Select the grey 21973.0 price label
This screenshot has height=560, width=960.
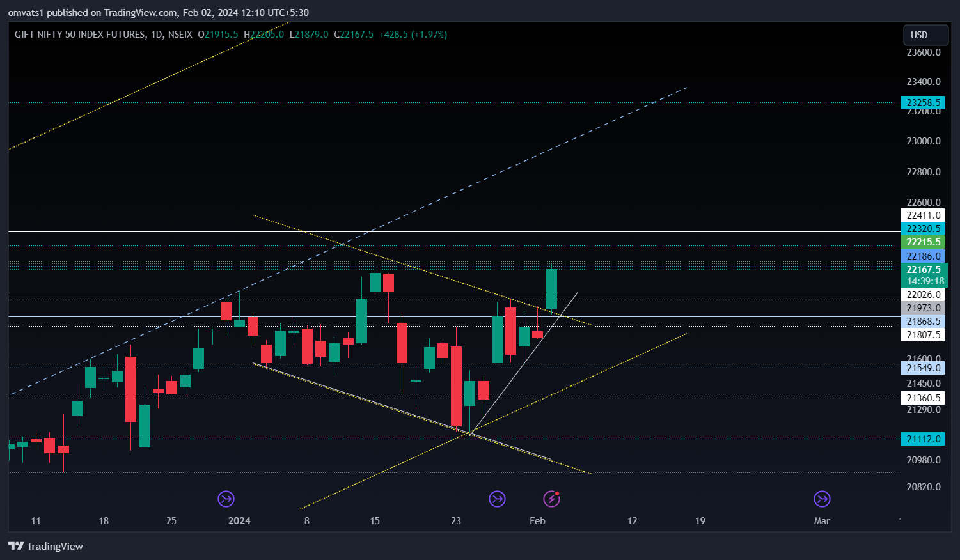tap(923, 308)
